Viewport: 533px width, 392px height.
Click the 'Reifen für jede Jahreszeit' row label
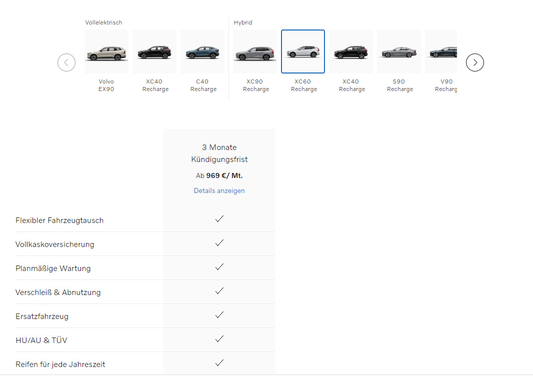click(x=60, y=364)
